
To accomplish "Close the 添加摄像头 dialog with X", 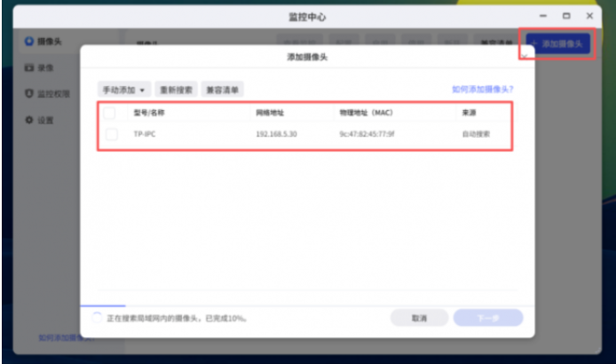I will 524,56.
